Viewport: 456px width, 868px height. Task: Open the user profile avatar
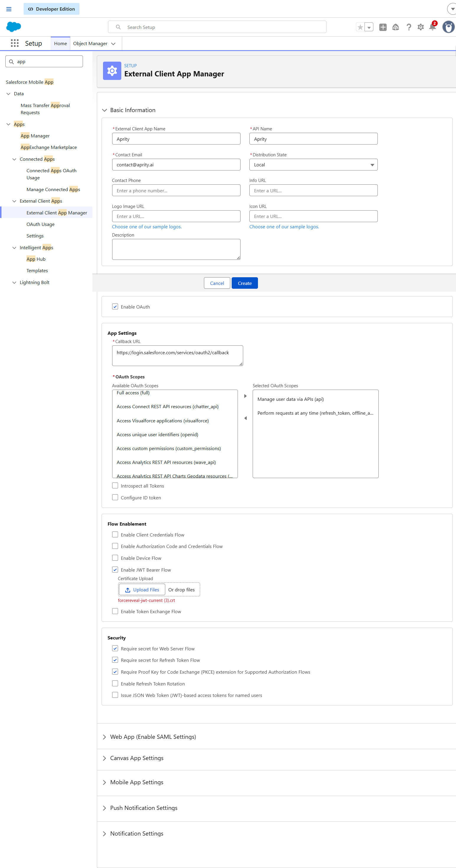click(448, 27)
